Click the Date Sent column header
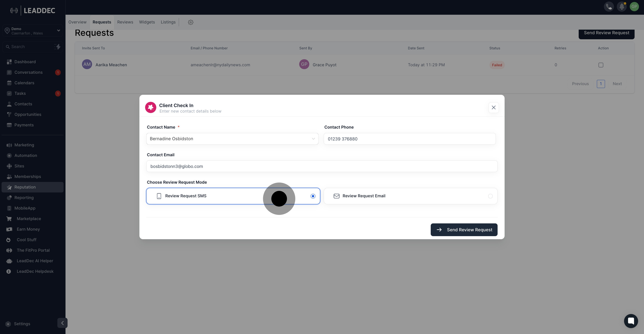 (416, 48)
